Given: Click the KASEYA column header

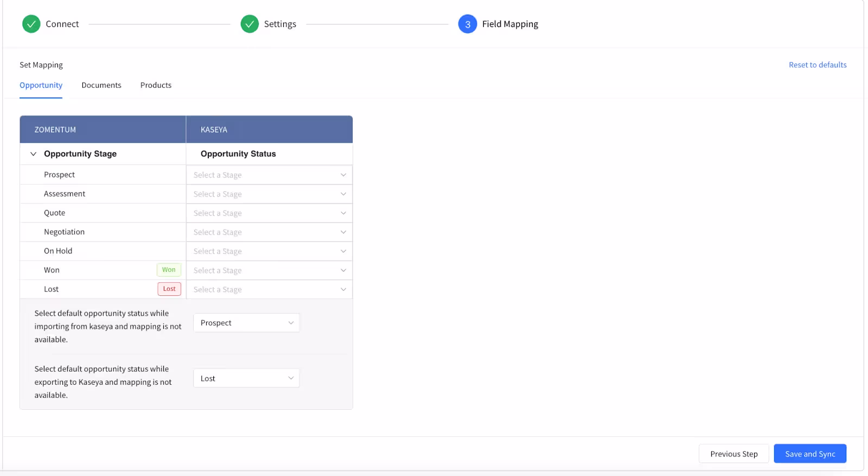Looking at the screenshot, I should [x=270, y=129].
